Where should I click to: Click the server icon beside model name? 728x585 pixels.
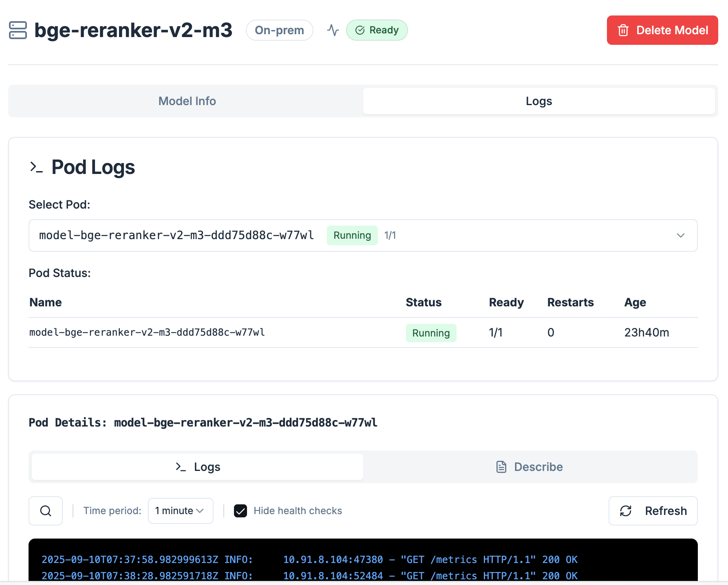[18, 30]
